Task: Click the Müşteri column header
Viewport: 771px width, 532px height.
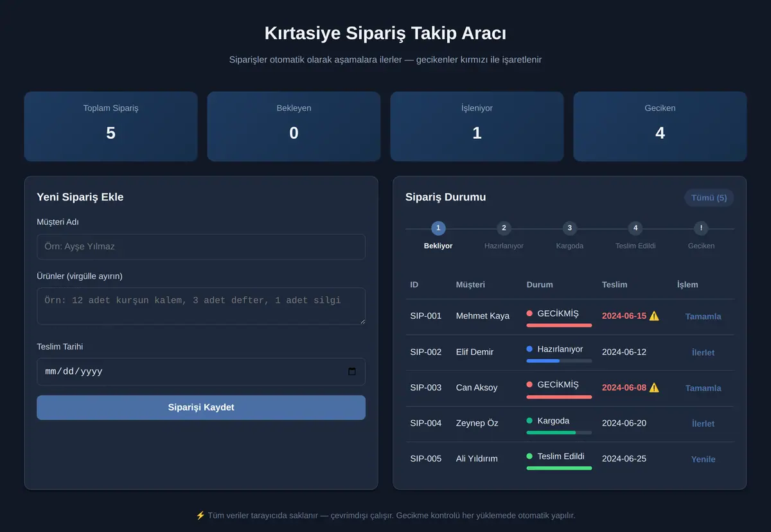Action: (470, 285)
